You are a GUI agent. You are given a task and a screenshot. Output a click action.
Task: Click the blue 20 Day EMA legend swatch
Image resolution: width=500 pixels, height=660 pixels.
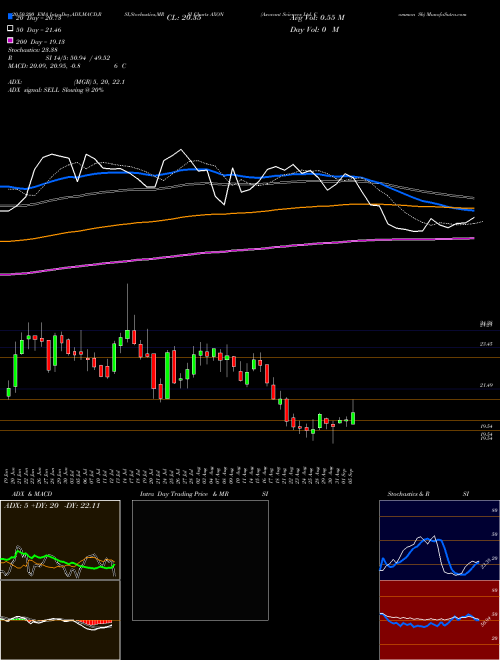(x=10, y=18)
